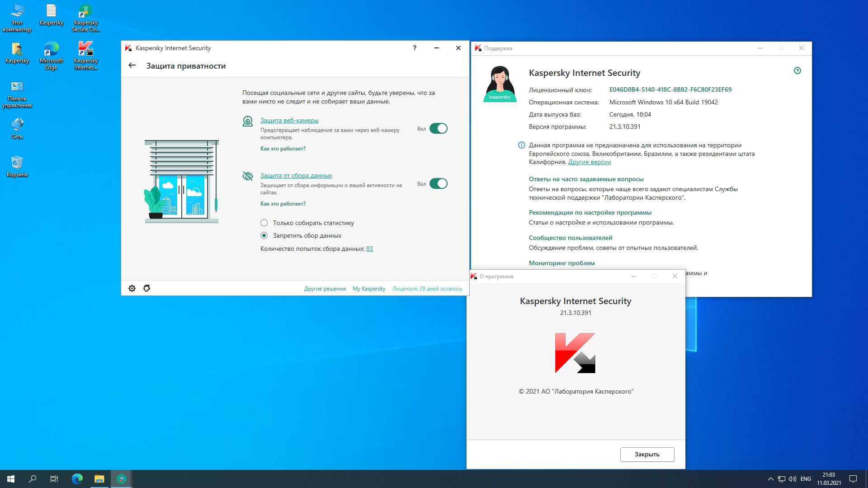868x488 pixels.
Task: Click Как это работает under data collection protection
Action: click(x=283, y=204)
